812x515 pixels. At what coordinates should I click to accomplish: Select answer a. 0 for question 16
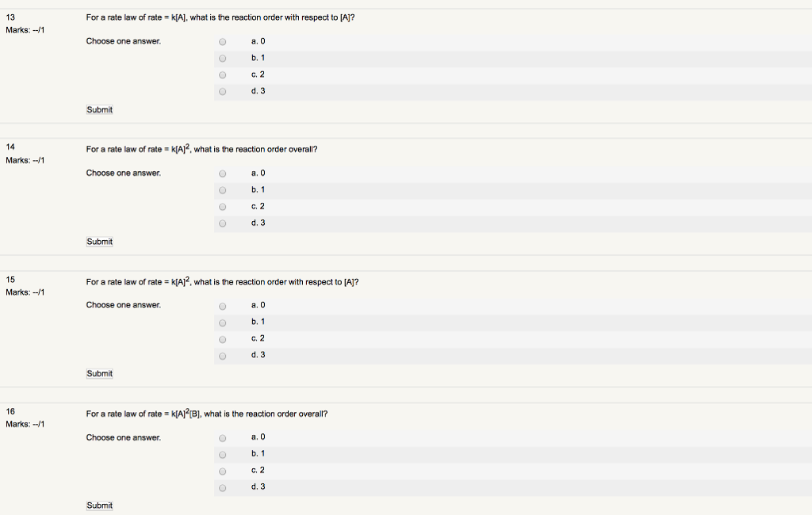pos(222,437)
